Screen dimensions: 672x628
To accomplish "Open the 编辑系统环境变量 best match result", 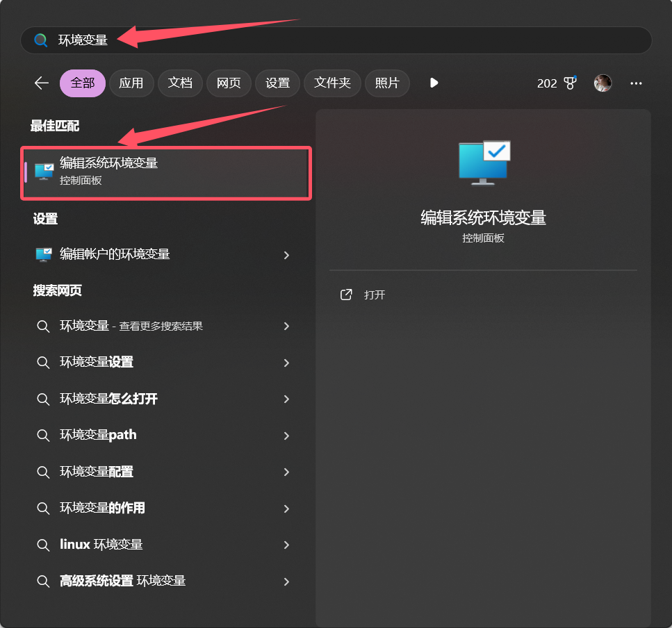I will (166, 173).
